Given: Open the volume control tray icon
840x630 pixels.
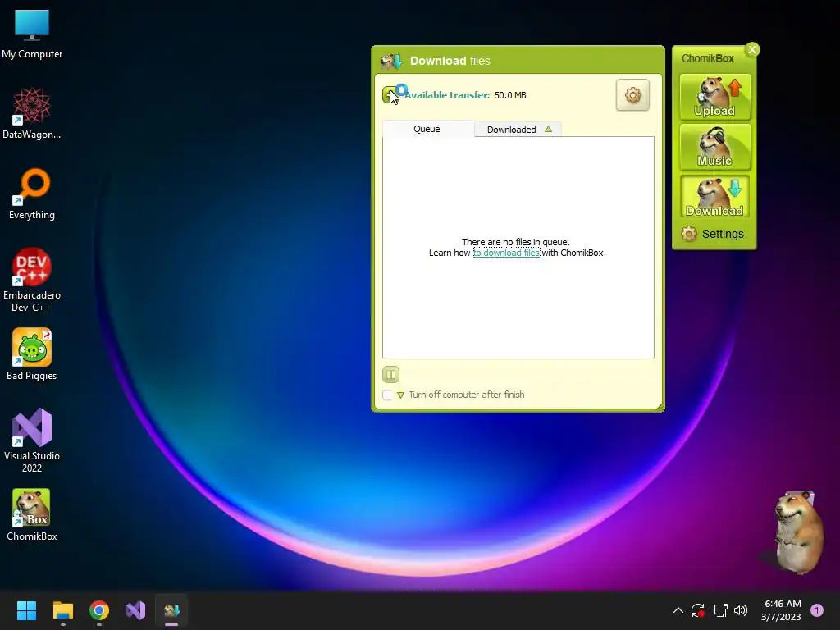Looking at the screenshot, I should pyautogui.click(x=741, y=610).
